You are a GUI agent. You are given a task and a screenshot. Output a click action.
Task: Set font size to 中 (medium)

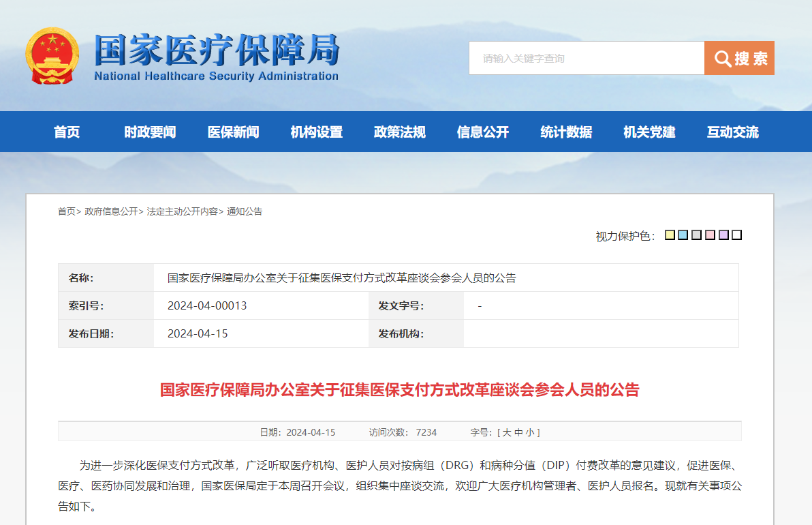(x=518, y=432)
